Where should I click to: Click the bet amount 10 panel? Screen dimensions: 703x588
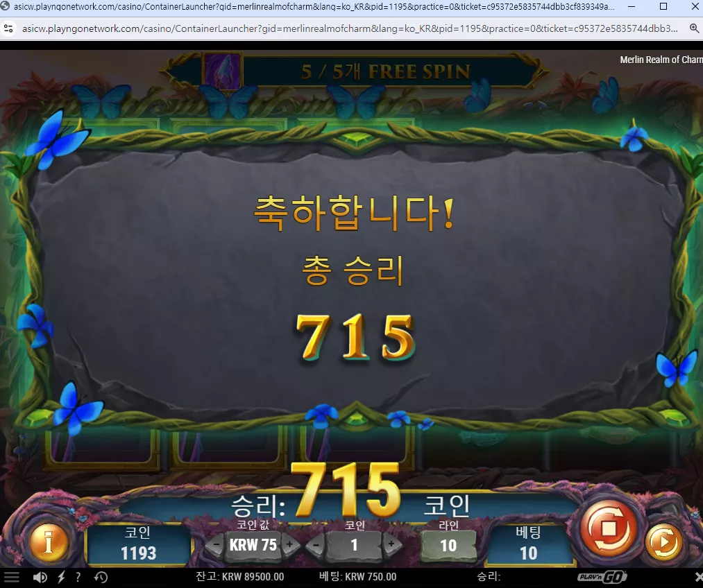[529, 544]
